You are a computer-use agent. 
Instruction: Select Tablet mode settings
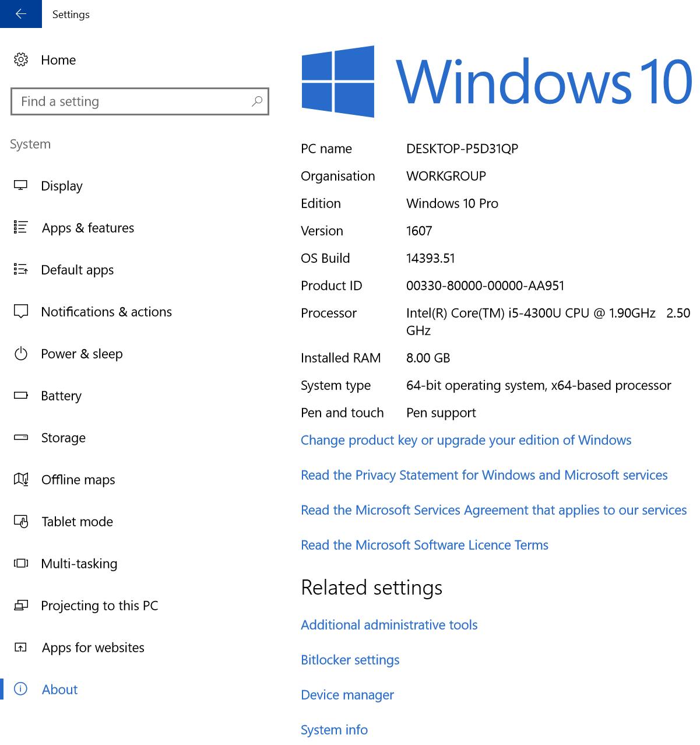(78, 522)
